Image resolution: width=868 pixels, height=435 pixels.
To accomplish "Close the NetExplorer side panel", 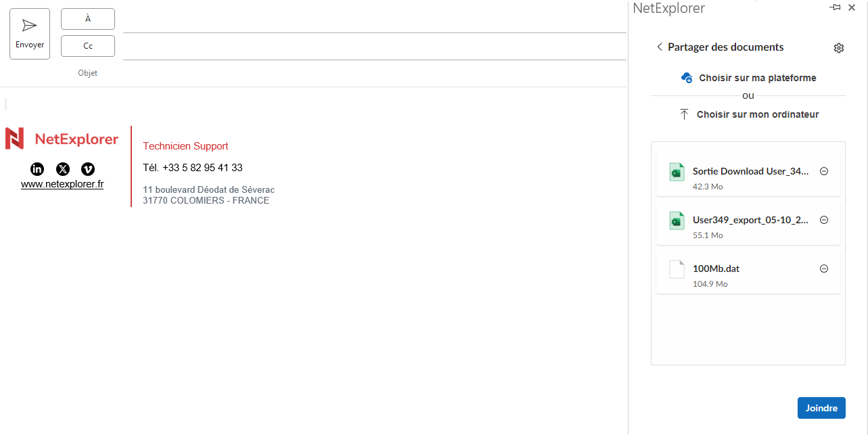I will (852, 7).
